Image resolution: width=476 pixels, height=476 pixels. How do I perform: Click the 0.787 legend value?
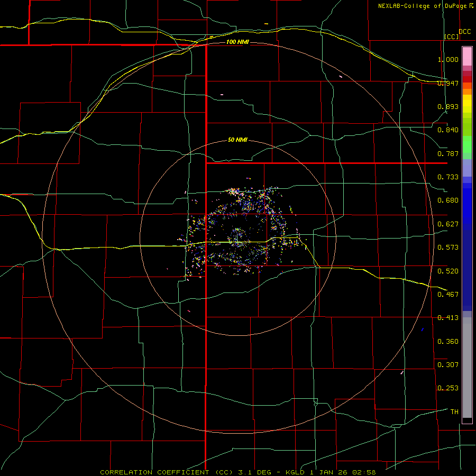click(448, 153)
